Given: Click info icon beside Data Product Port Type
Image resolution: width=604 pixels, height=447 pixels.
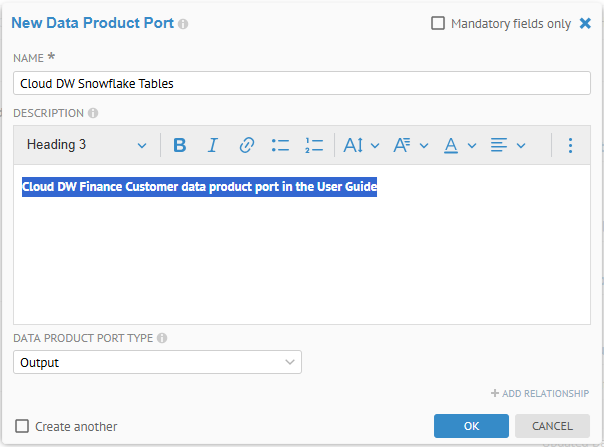Looking at the screenshot, I should 162,338.
